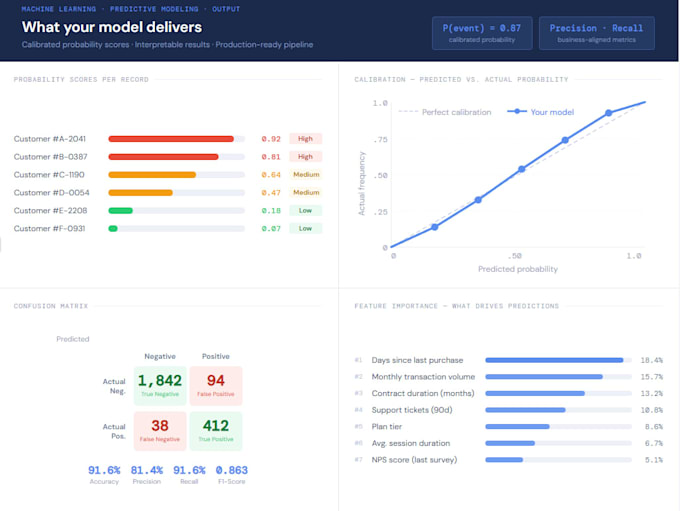680x511 pixels.
Task: Click the Low tag next to 0.07
Action: click(x=305, y=228)
